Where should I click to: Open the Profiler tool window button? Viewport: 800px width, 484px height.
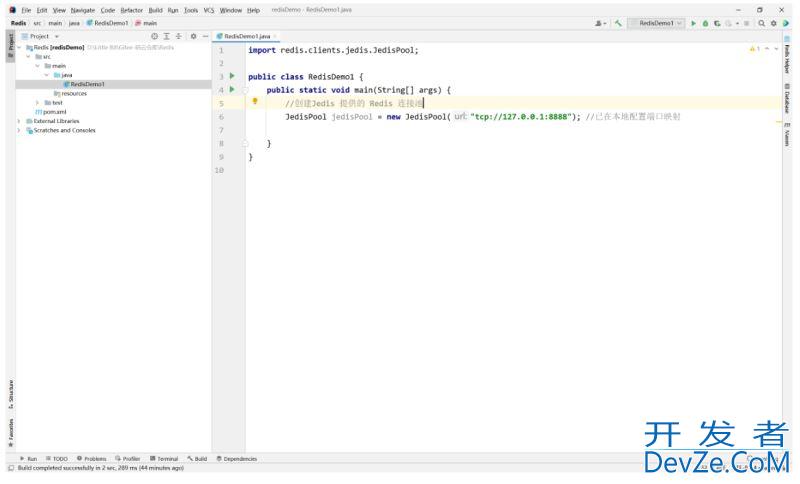[x=128, y=458]
